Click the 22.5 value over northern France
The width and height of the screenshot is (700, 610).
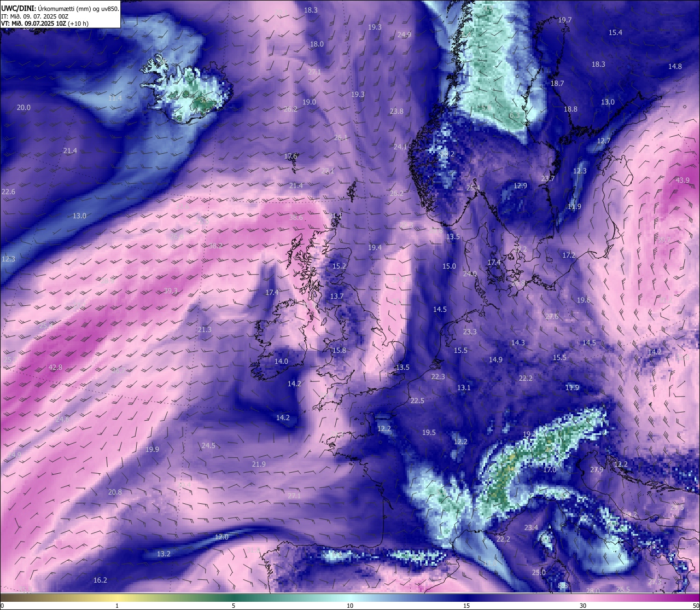coord(417,400)
